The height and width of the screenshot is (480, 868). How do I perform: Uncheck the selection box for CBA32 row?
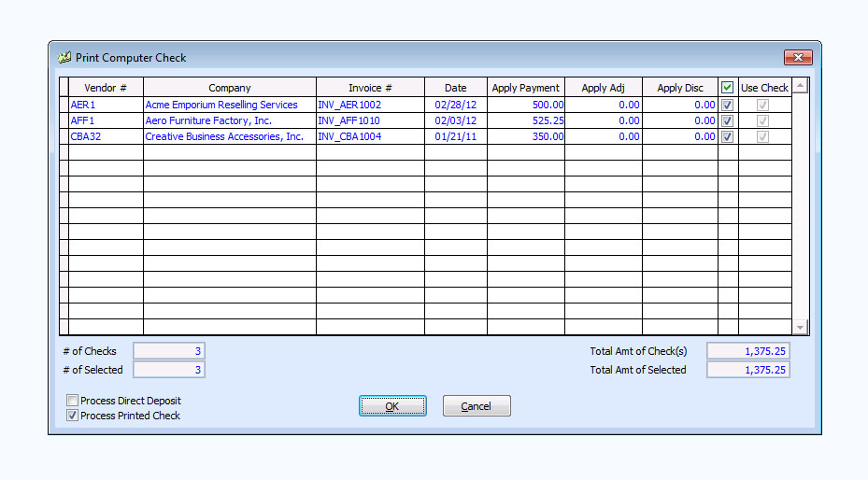pyautogui.click(x=727, y=137)
